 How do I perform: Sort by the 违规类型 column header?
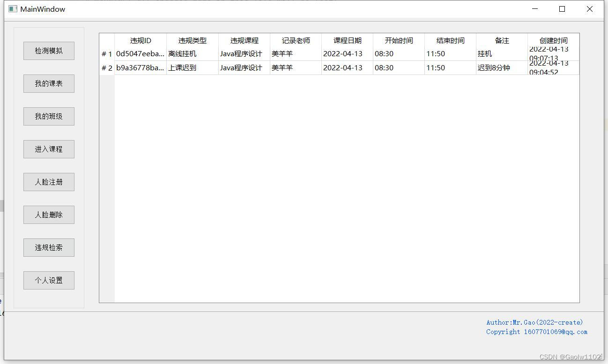pos(193,40)
